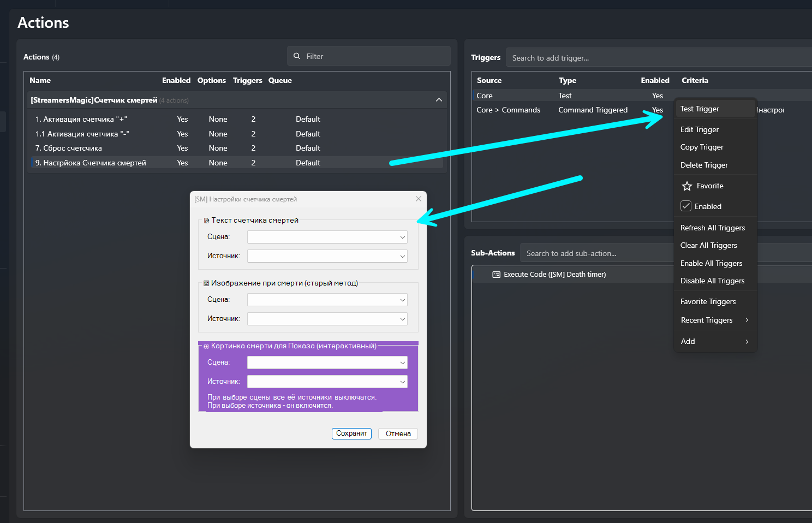
Task: Click the death counter text group icon
Action: [x=206, y=221]
